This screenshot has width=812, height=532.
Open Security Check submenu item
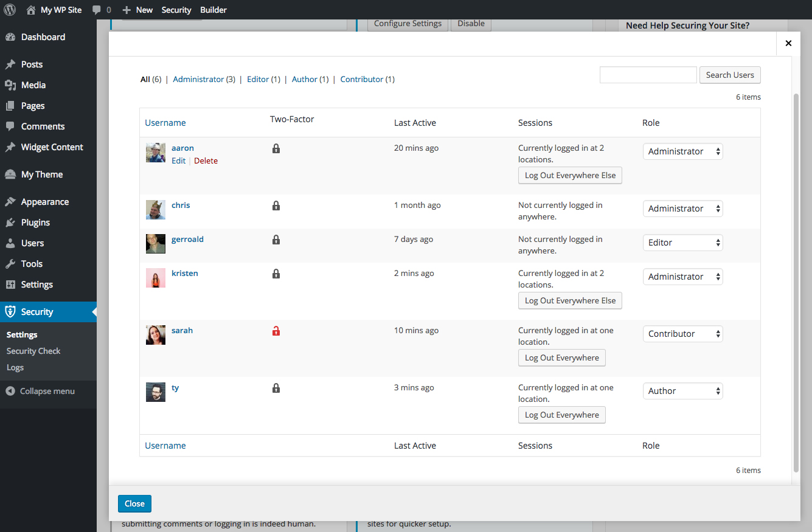coord(33,351)
